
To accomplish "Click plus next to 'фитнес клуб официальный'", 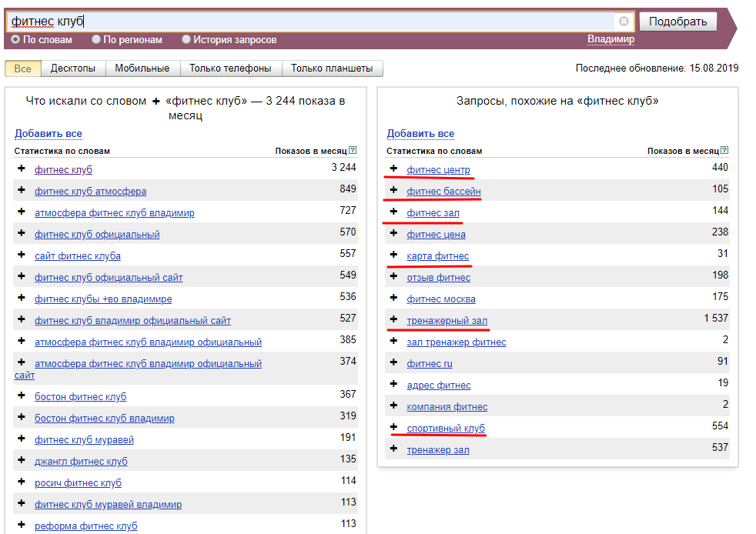I will 22,233.
